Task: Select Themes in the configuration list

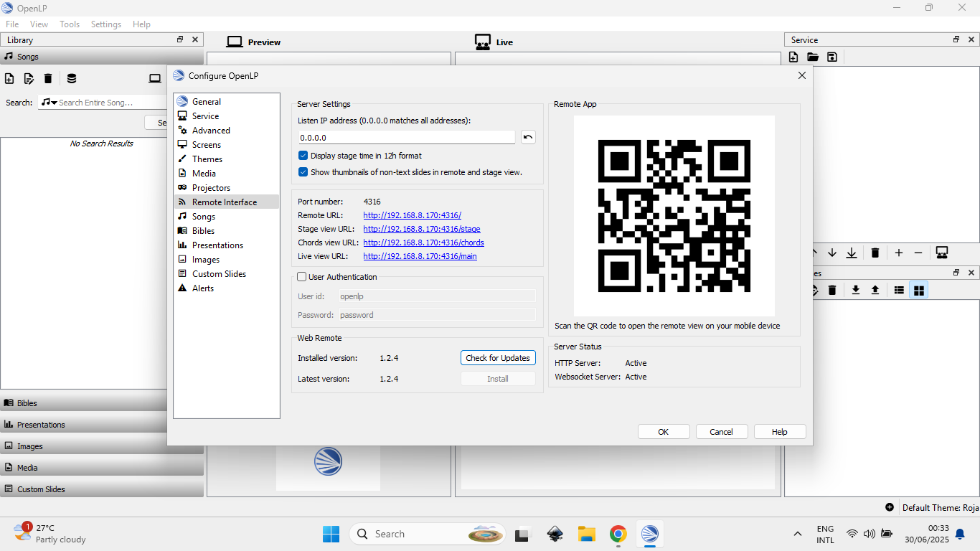Action: [227, 159]
